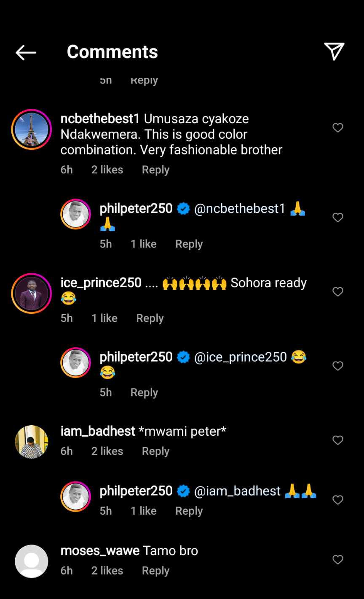Like philpeter250's reply to @iam_badhest
The height and width of the screenshot is (599, 364).
[x=338, y=500]
